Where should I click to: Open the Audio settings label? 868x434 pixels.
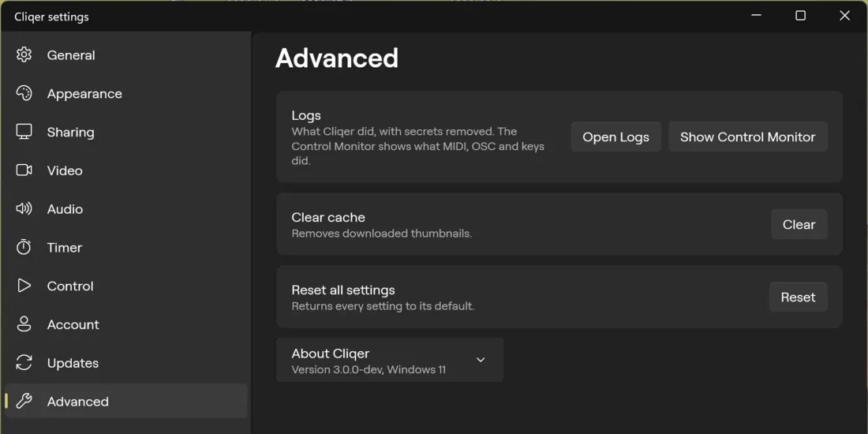65,208
